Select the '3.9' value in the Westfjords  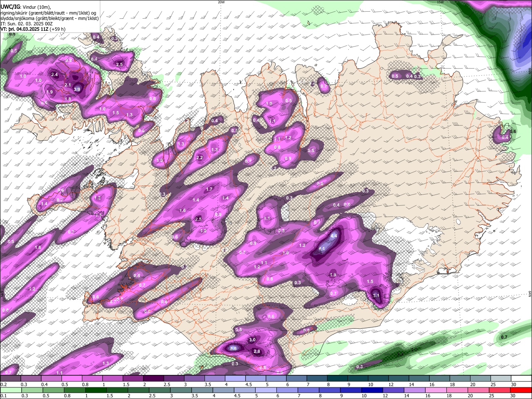(77, 89)
